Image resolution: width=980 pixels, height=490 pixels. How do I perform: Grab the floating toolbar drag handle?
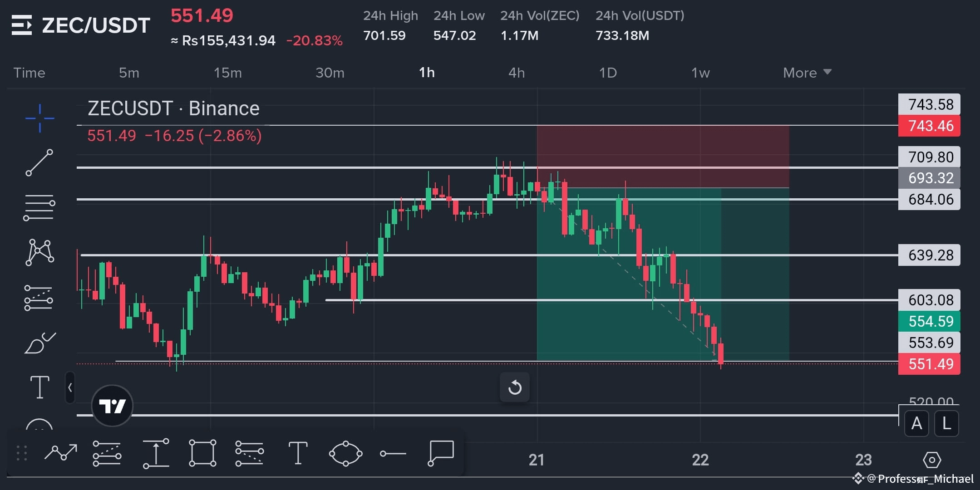22,453
